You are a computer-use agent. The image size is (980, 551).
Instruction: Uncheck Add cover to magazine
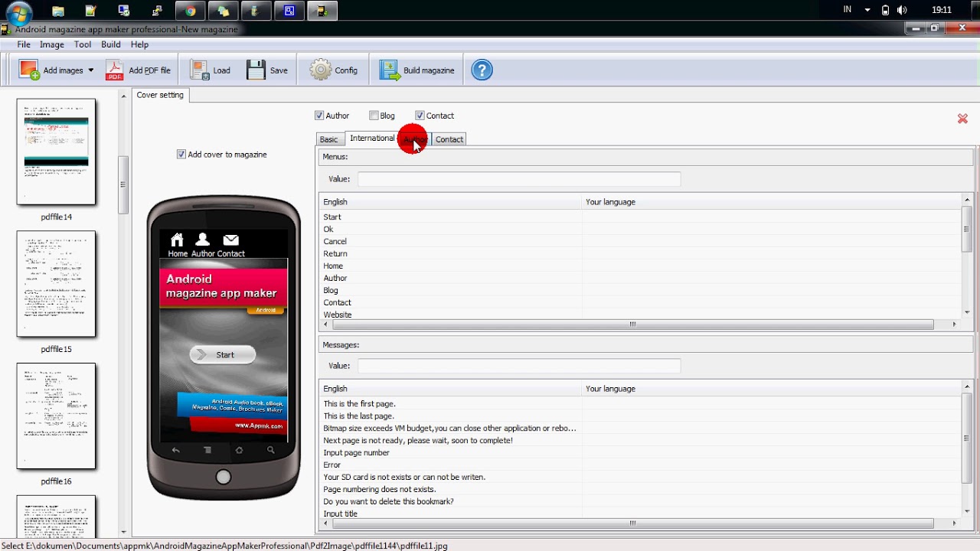pos(181,154)
